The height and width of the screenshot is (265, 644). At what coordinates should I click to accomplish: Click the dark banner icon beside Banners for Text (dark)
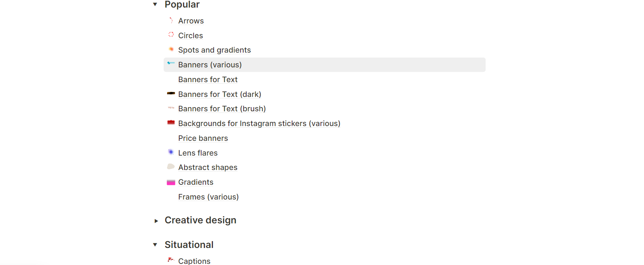[171, 94]
